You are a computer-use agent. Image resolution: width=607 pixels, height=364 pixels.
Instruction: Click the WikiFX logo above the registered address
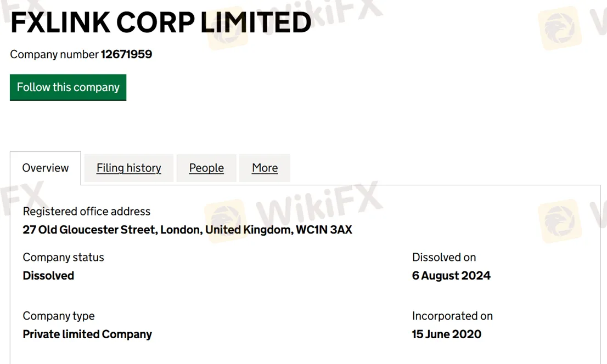click(x=225, y=215)
